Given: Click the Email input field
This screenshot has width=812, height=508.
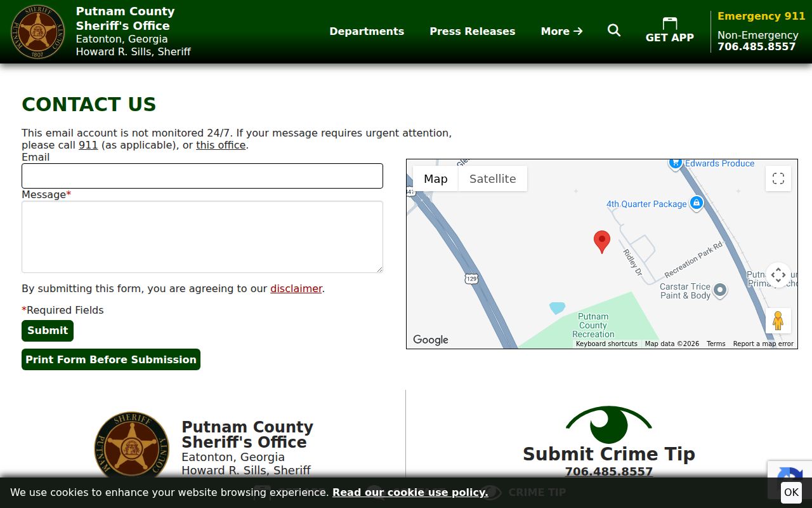Looking at the screenshot, I should point(202,176).
